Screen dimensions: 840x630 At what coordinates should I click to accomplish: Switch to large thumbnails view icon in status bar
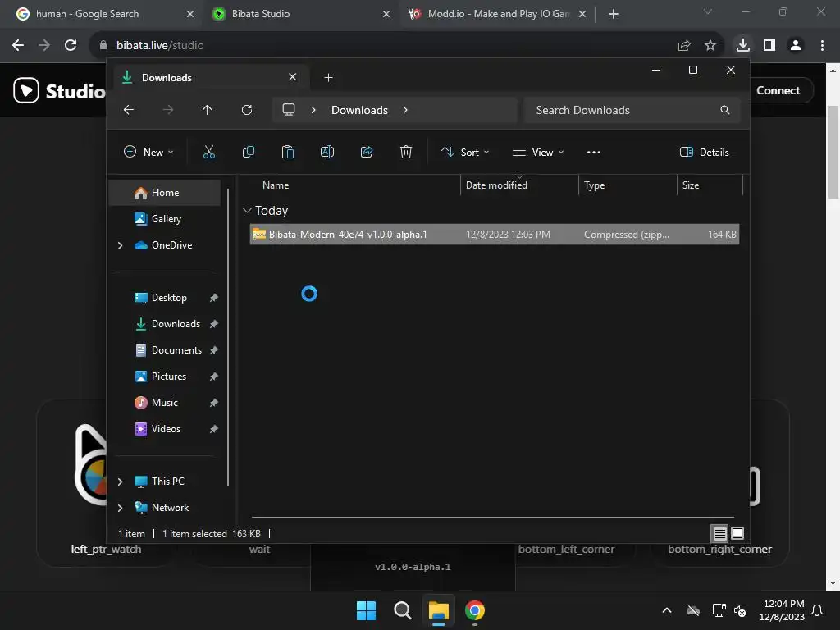(x=737, y=533)
